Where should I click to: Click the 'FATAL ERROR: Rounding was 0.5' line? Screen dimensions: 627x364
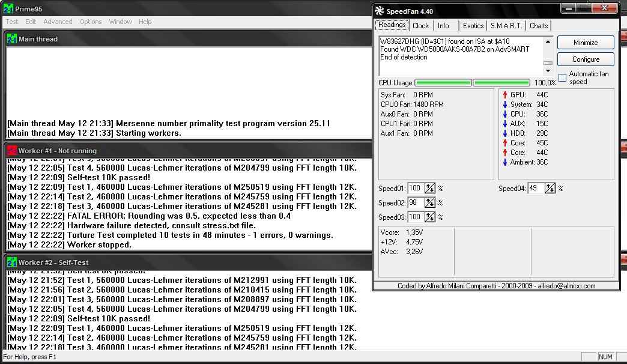click(149, 216)
